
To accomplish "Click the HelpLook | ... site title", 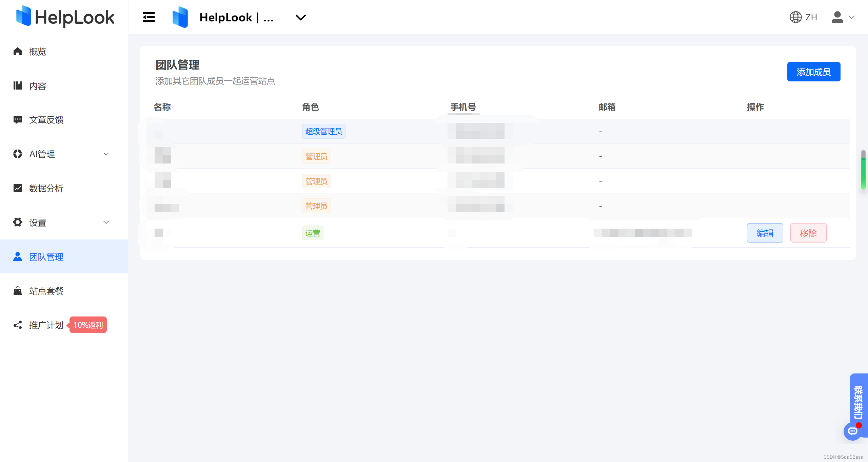I will tap(237, 17).
